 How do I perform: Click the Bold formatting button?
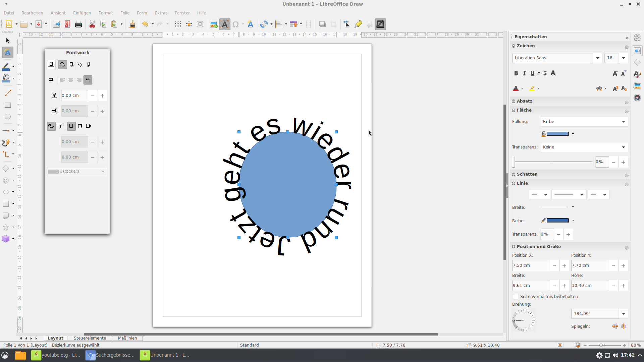[516, 73]
